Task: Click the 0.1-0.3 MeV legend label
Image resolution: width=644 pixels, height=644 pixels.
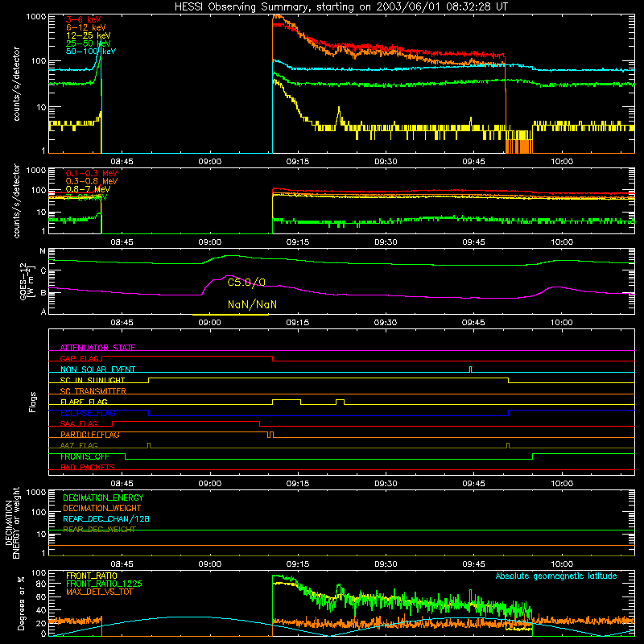Action: pos(92,173)
